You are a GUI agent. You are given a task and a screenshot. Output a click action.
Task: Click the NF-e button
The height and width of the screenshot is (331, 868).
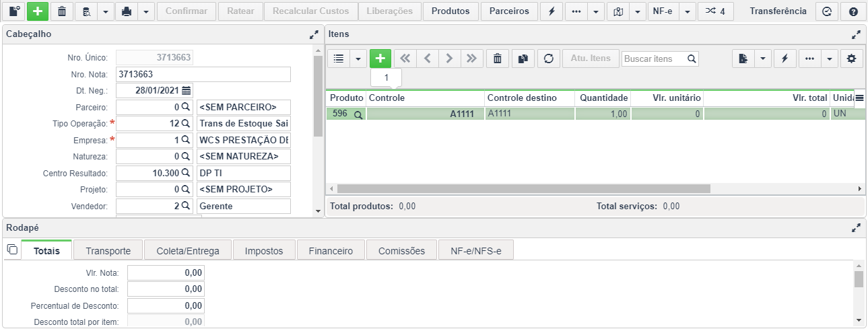(663, 11)
